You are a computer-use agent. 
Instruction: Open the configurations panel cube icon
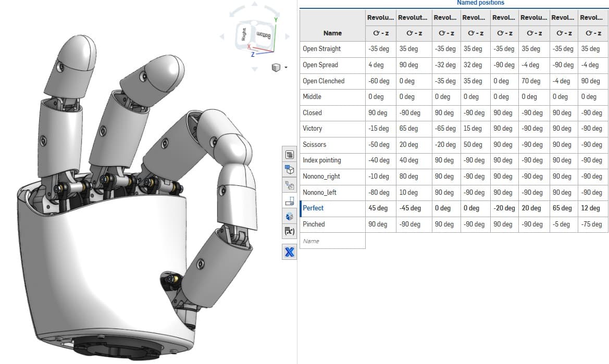pos(289,170)
